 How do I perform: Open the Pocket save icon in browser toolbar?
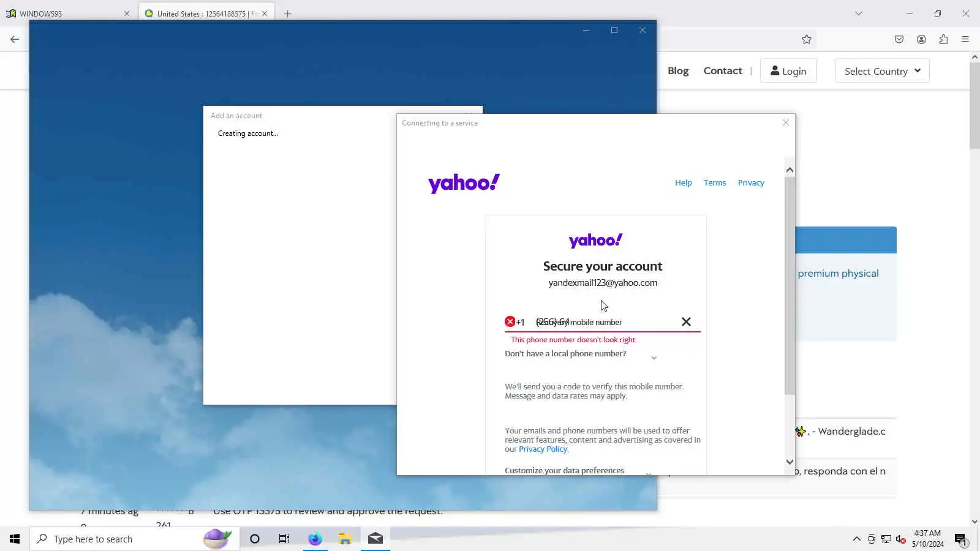pyautogui.click(x=899, y=39)
